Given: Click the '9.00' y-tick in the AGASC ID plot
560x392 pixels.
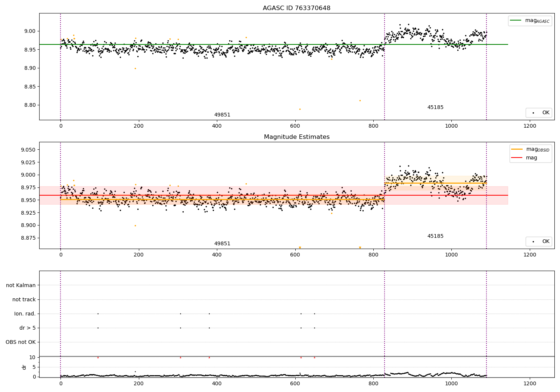Looking at the screenshot, I should pos(30,31).
